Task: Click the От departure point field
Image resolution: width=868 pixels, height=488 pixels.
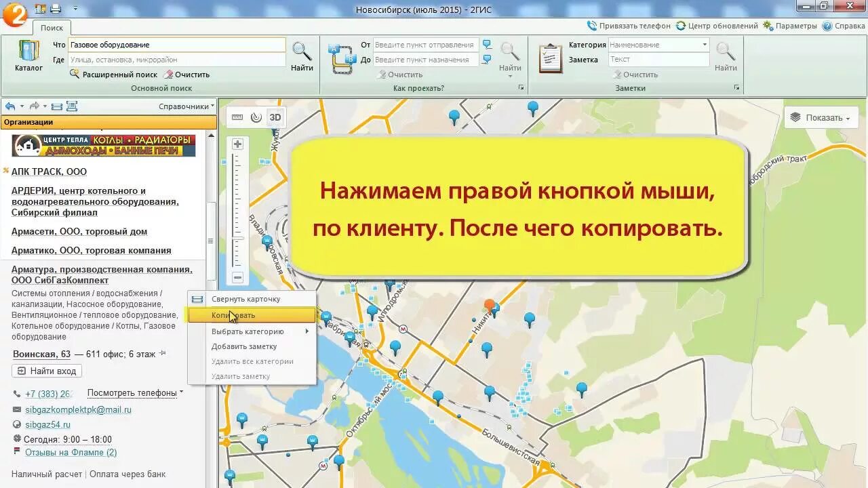Action: click(x=426, y=45)
